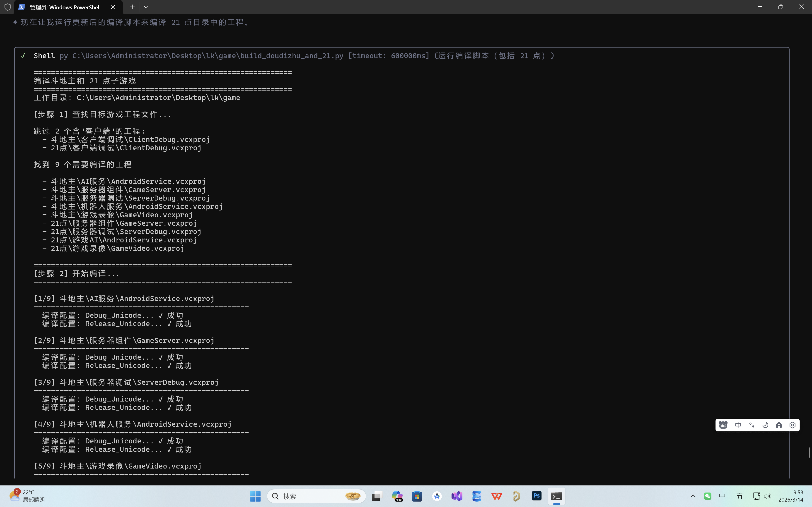This screenshot has width=812, height=507.
Task: Open the Windows Start menu
Action: click(x=255, y=496)
